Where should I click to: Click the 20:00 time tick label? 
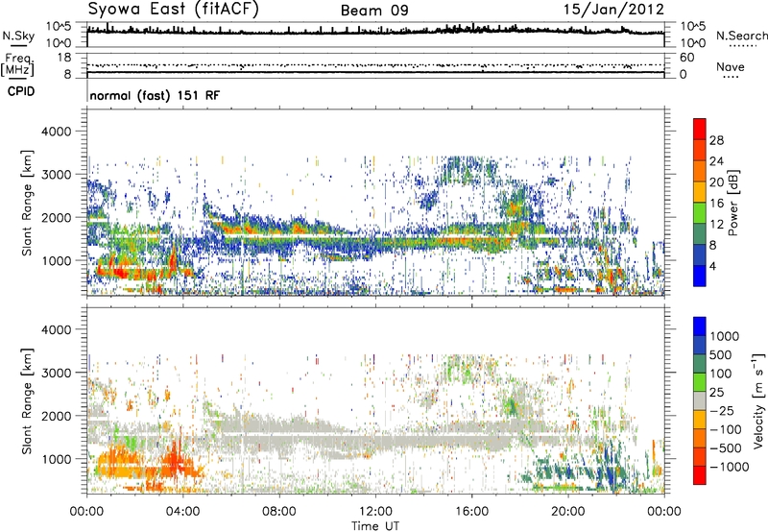[x=568, y=512]
